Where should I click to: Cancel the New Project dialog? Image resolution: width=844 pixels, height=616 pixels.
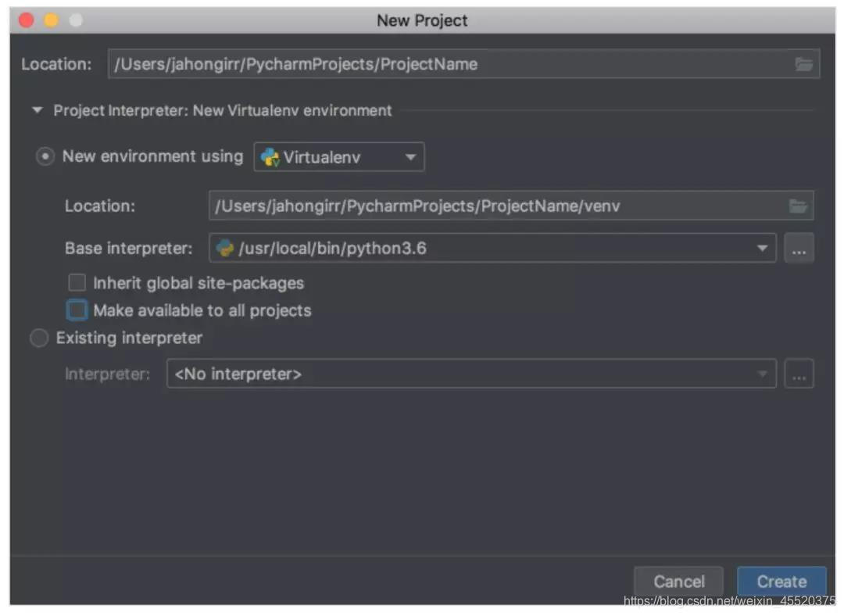(x=679, y=582)
